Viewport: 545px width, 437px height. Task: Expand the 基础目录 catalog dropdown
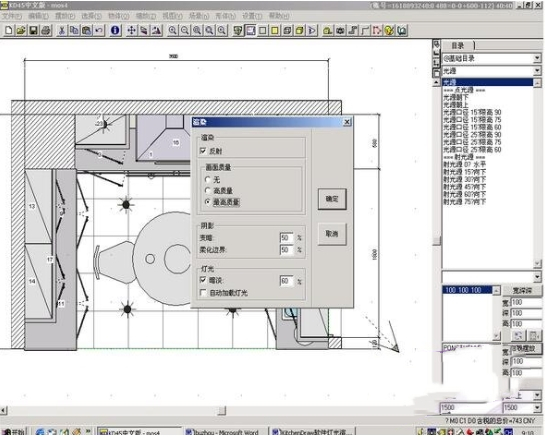[537, 58]
